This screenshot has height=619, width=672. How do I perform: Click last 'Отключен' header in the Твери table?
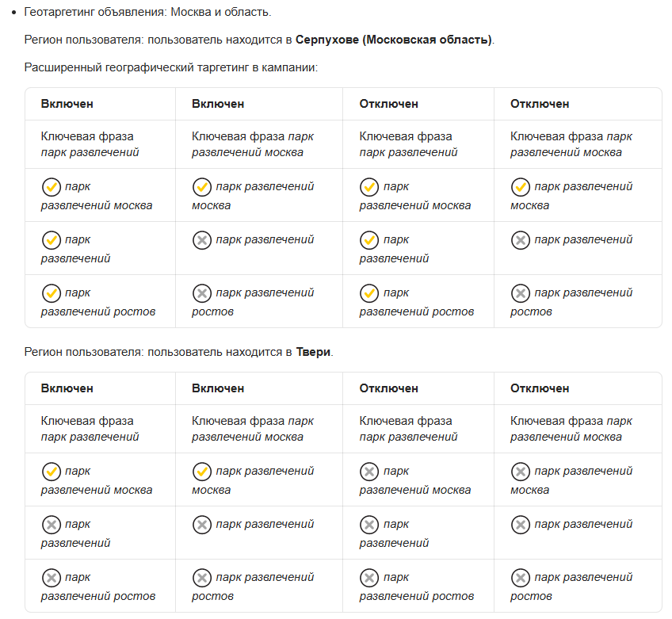[x=540, y=388]
